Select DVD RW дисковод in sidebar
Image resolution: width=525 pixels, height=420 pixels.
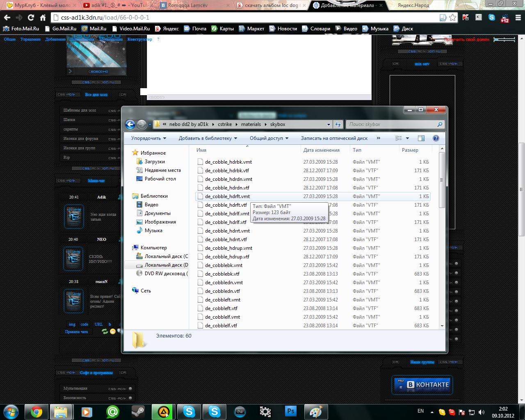[x=162, y=274]
